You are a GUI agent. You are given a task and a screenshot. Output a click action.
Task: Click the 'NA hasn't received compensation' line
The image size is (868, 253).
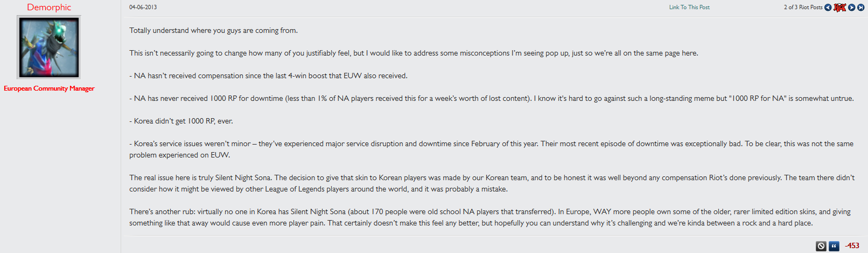(x=268, y=76)
